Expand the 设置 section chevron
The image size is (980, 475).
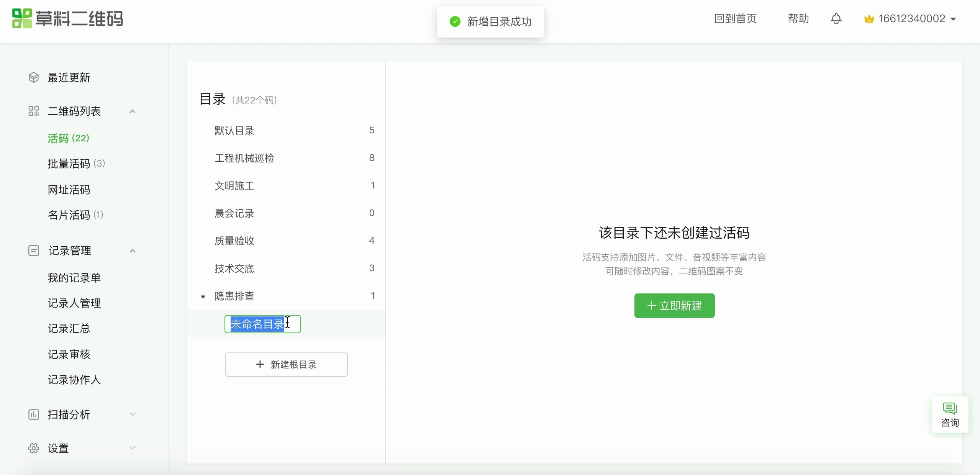133,448
